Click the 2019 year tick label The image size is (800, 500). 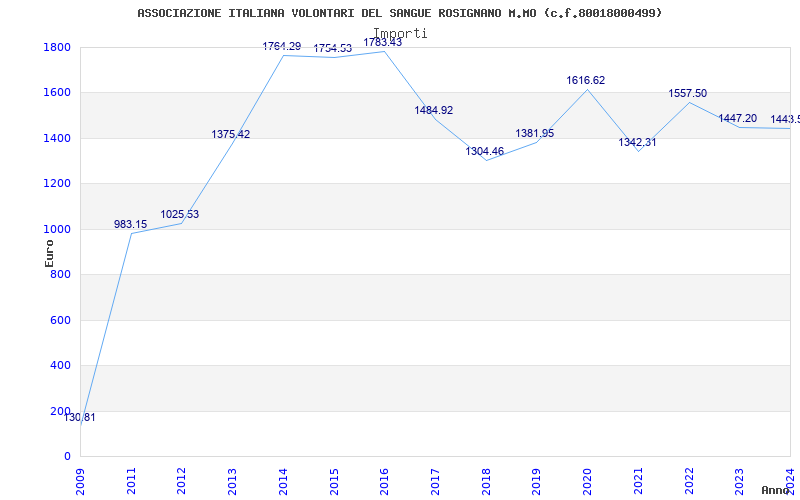(x=537, y=482)
